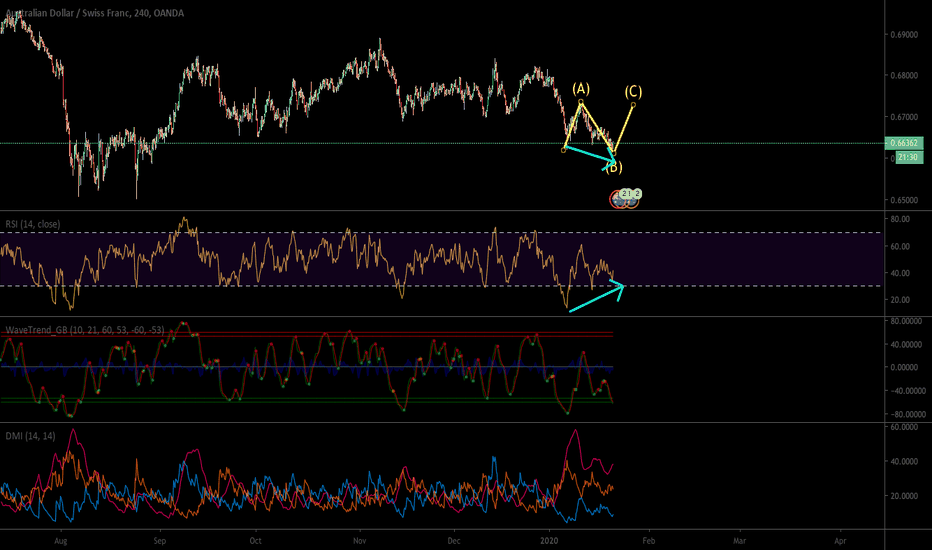
Task: Click the (C) wave label
Action: click(x=633, y=92)
